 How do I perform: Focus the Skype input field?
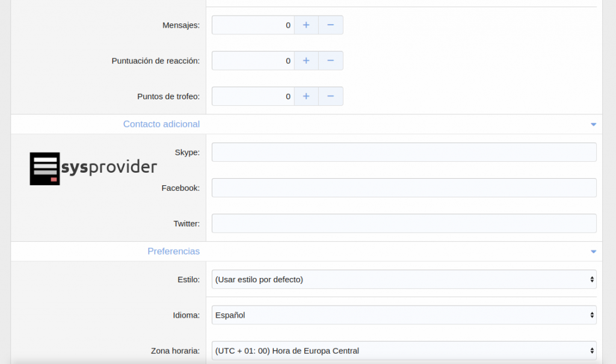(404, 152)
